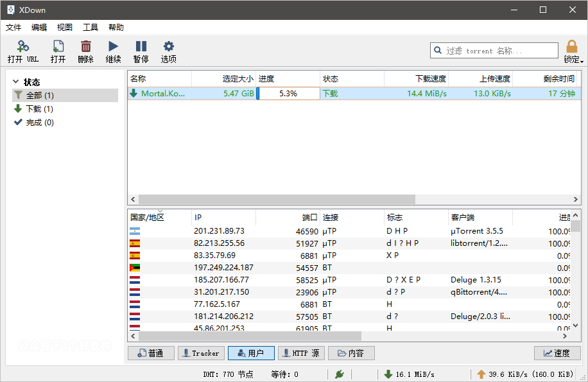Sort peers by 客户端 column header
Viewport: 588px width, 382px height.
tap(480, 218)
